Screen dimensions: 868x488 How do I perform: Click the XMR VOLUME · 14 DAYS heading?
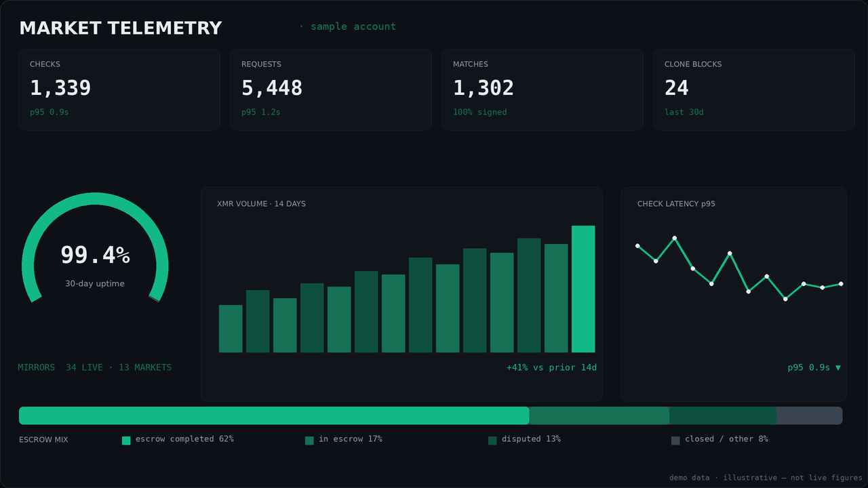261,204
